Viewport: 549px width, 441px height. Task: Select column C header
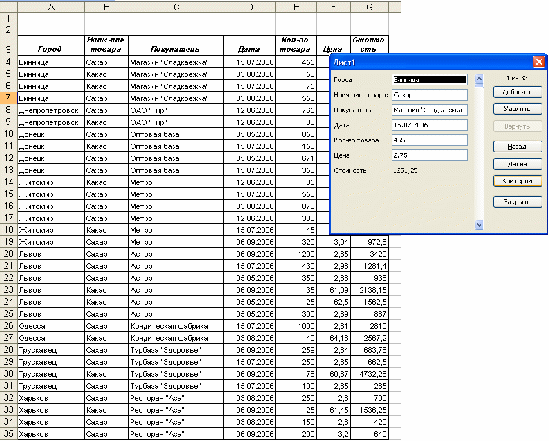coord(176,7)
